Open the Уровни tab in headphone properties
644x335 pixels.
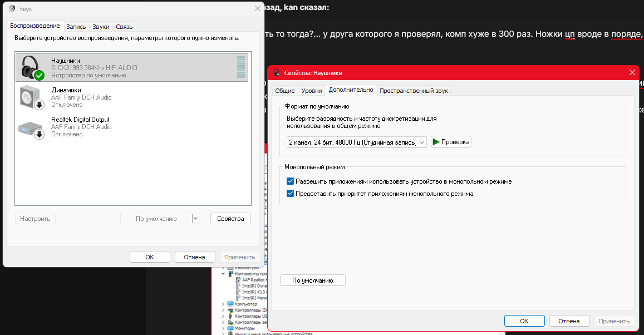[311, 91]
